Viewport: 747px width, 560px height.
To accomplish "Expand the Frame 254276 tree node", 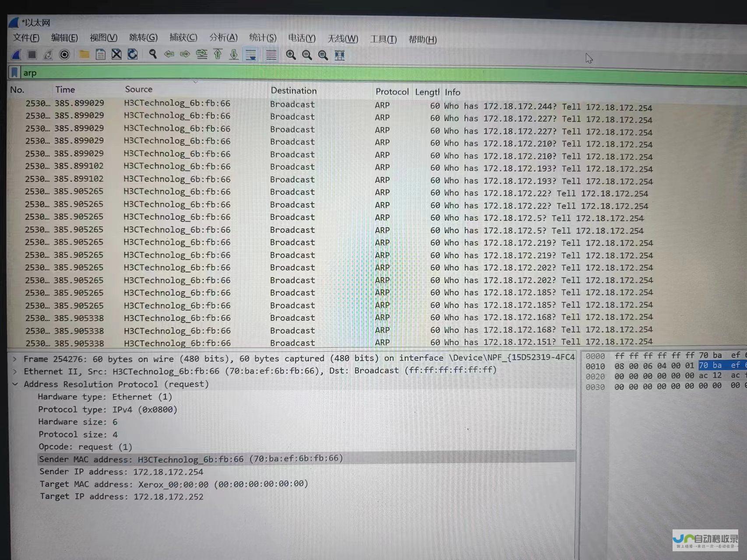I will [14, 359].
